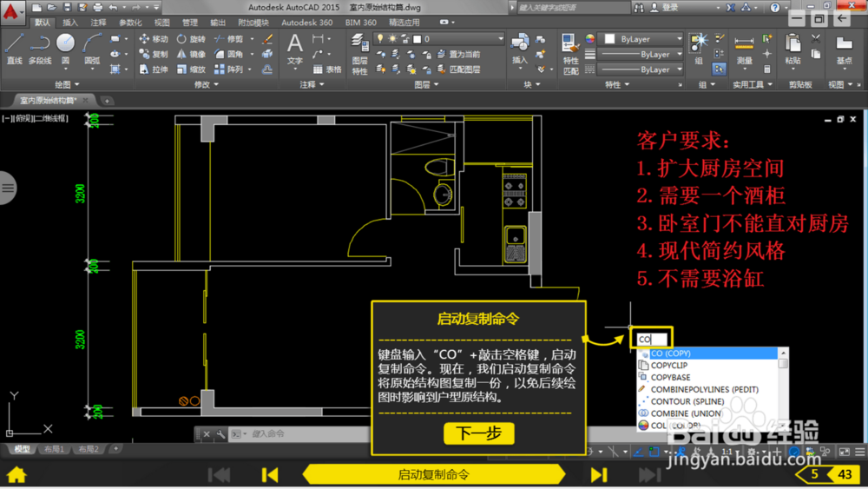Toggle layer lock icon in layer dropdown
Viewport: 868px width, 489px height.
pyautogui.click(x=405, y=38)
